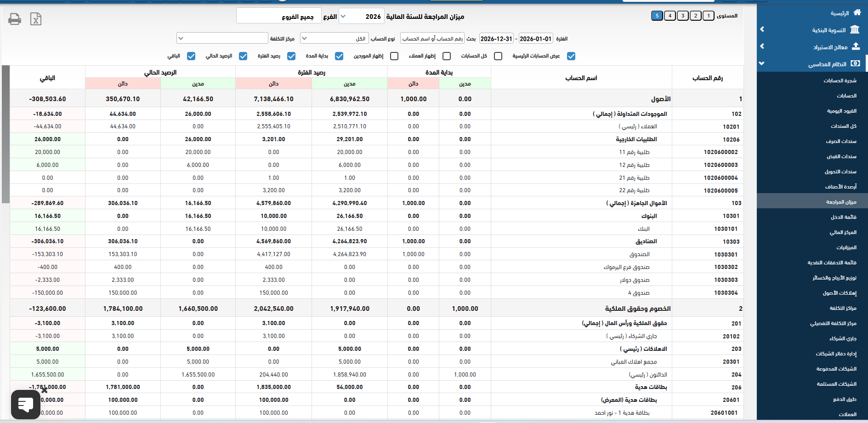The width and height of the screenshot is (868, 423).
Task: Click the رقم الحساب column header
Action: [x=707, y=78]
